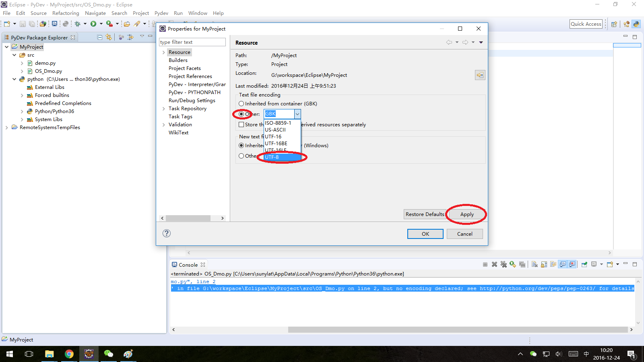Toggle show console on standard error
The width and height of the screenshot is (644, 362).
[572, 264]
